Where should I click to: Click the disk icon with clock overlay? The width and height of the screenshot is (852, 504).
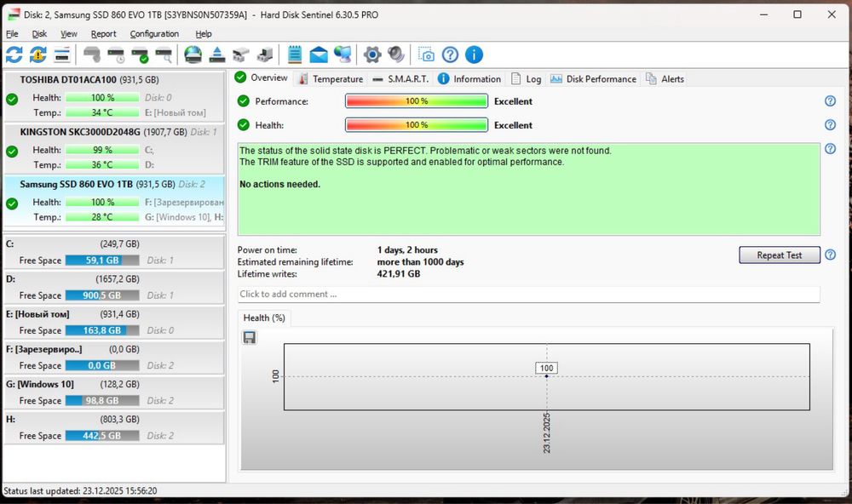116,54
